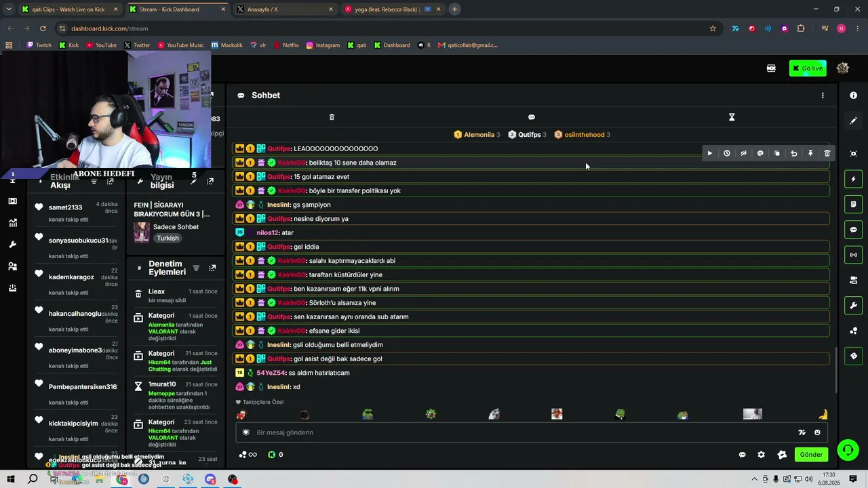Click the clock timeout icon in message toolbar
Viewport: 868px width, 488px height.
726,153
